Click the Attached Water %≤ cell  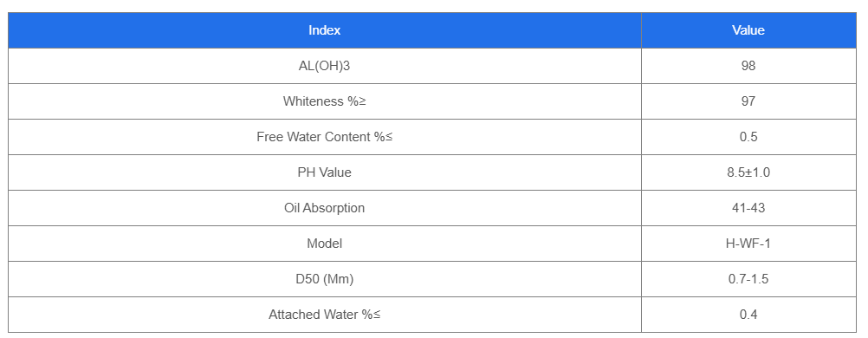[324, 315]
